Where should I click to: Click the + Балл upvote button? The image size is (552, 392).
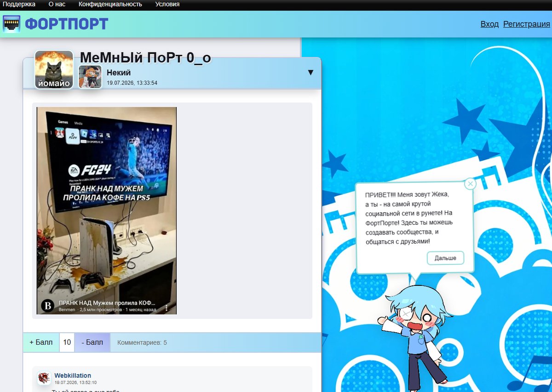click(x=41, y=342)
